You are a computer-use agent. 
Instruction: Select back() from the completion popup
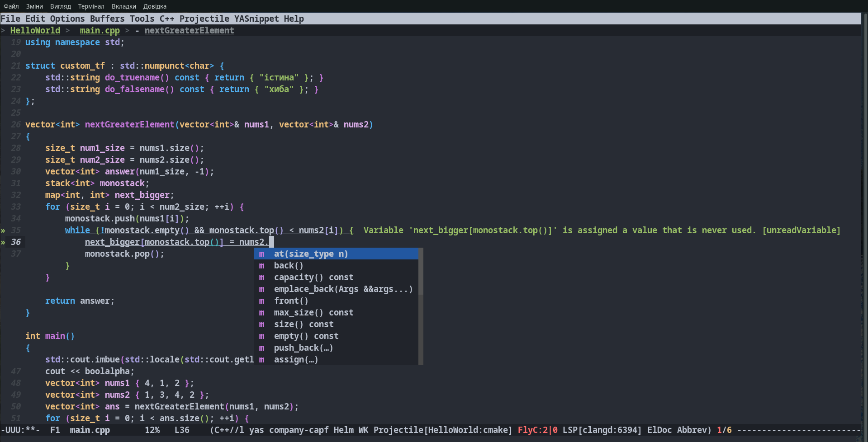pos(289,266)
